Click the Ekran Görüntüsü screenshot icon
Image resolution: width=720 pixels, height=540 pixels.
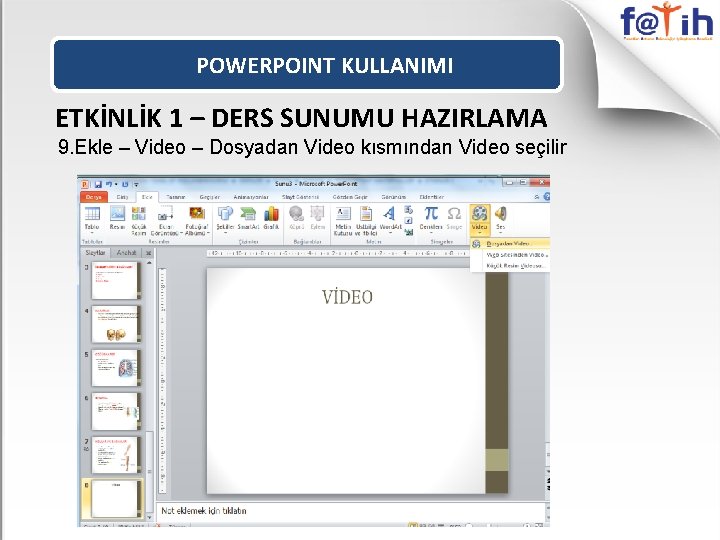tap(165, 214)
